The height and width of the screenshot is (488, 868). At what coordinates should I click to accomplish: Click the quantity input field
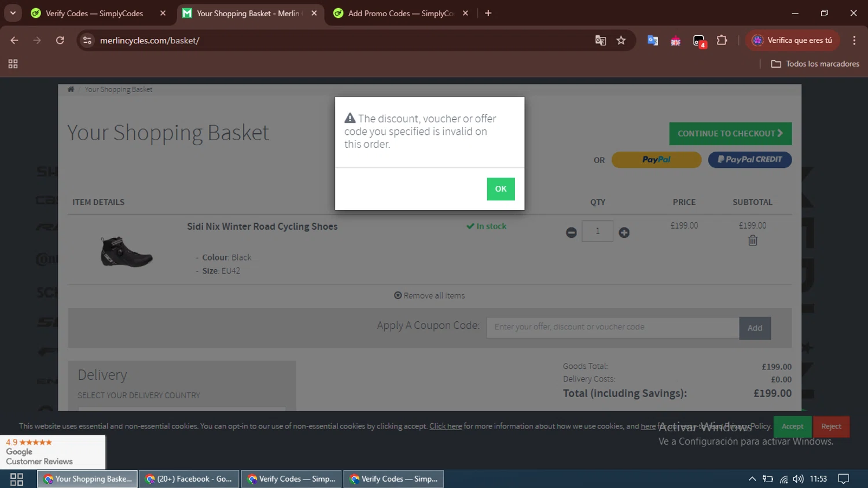pos(597,231)
